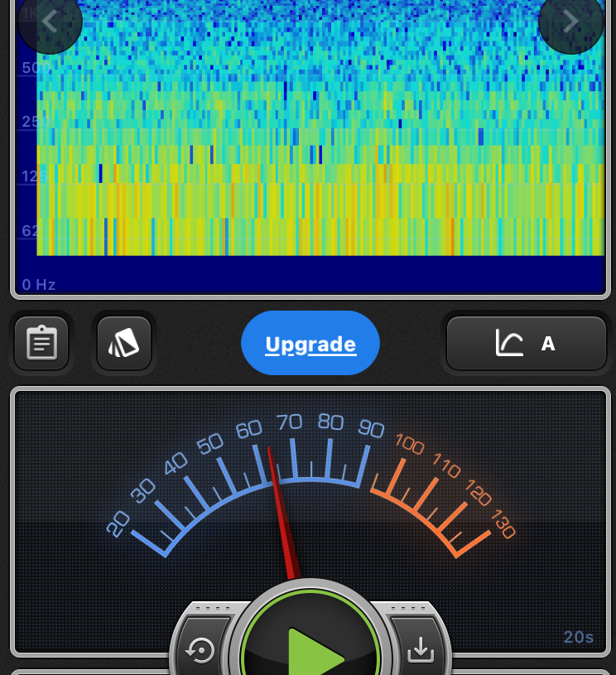
Task: Click the 0 Hz axis label
Action: pyautogui.click(x=39, y=285)
